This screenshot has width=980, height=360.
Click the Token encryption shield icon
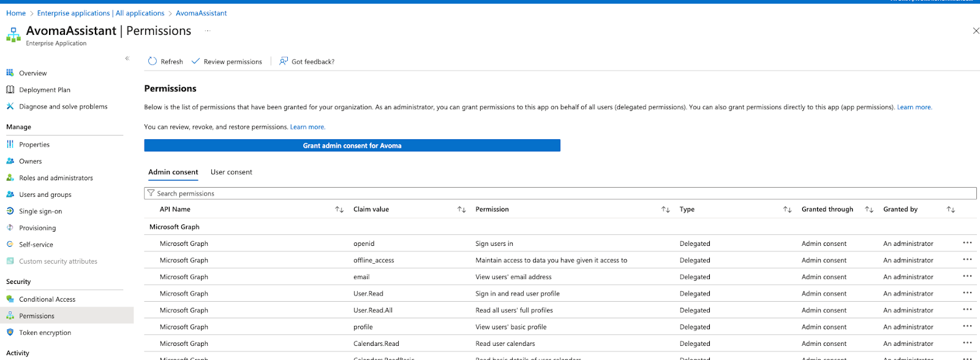coord(10,332)
